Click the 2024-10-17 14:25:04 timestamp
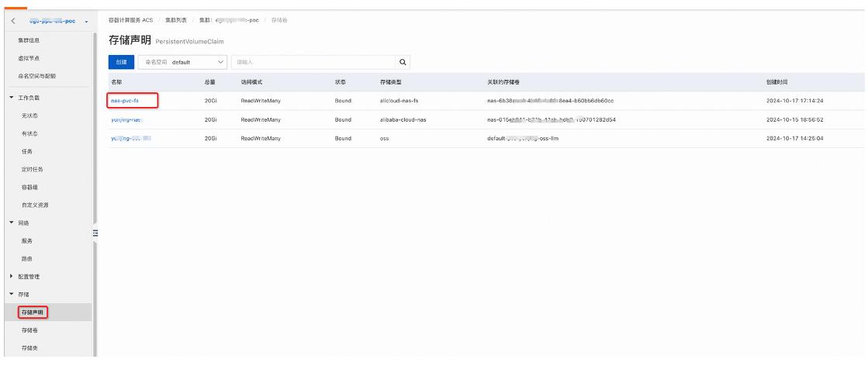 coord(795,139)
